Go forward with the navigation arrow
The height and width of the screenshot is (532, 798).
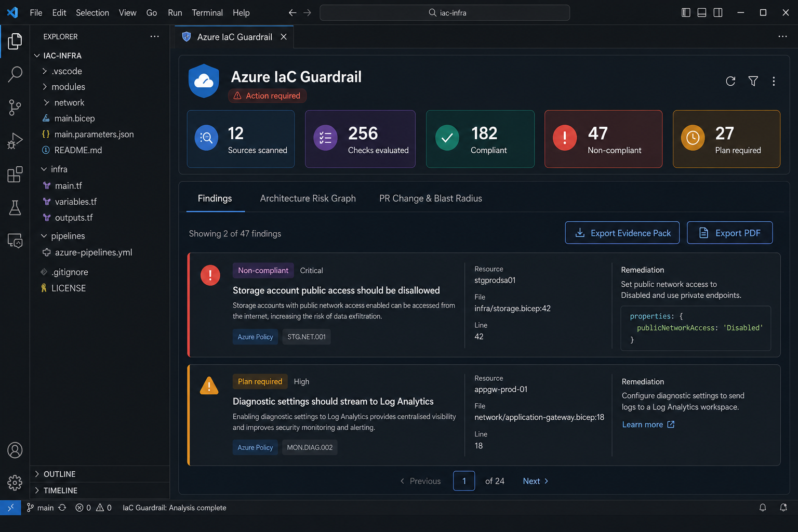307,12
